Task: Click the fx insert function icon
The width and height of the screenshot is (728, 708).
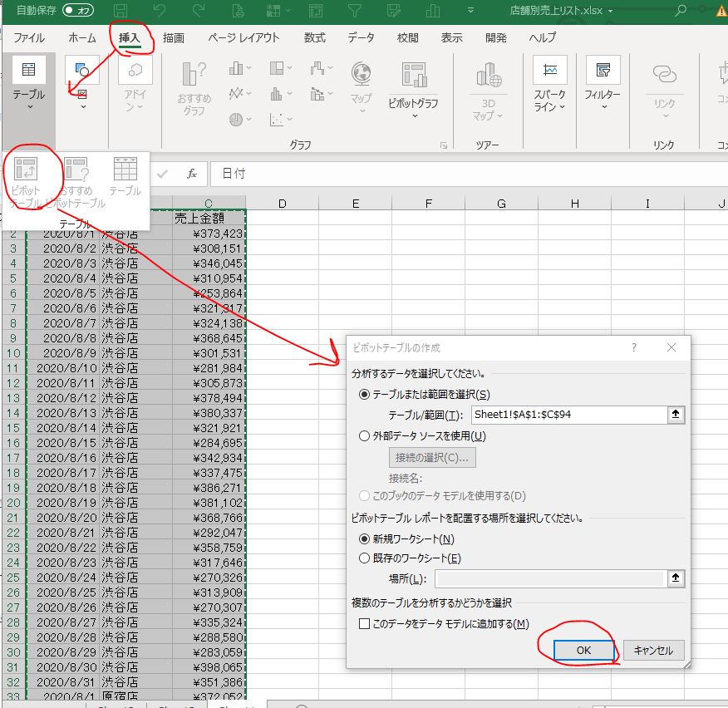Action: 191,174
